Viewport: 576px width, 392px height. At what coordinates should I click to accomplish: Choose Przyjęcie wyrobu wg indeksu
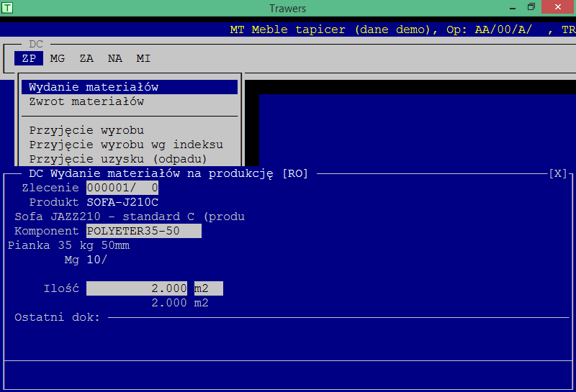click(130, 145)
